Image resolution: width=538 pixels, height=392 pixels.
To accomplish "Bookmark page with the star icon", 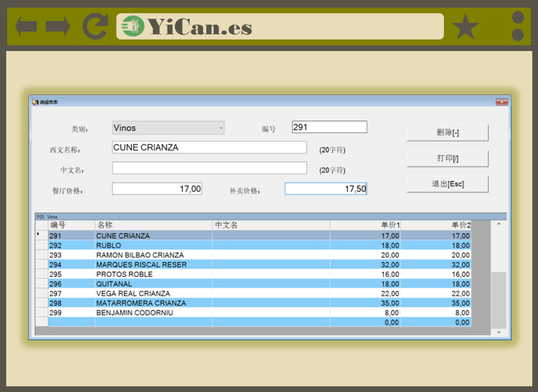I will [x=465, y=26].
